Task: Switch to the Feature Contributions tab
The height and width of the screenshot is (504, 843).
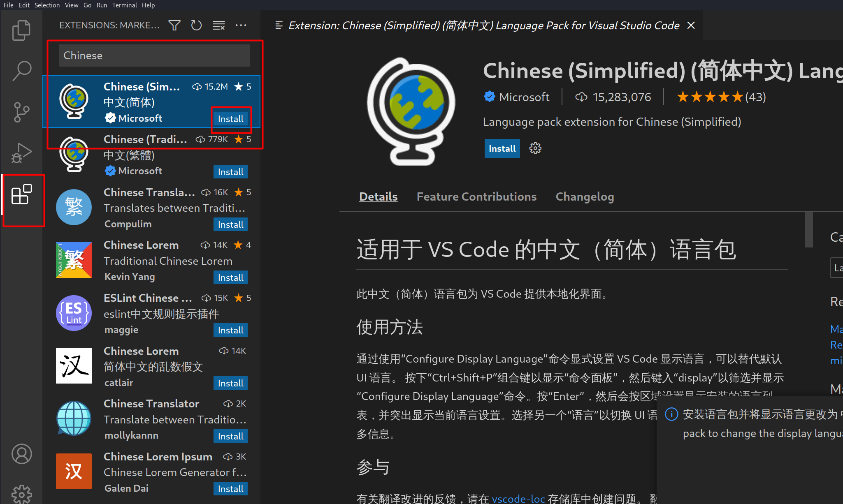Action: (476, 197)
